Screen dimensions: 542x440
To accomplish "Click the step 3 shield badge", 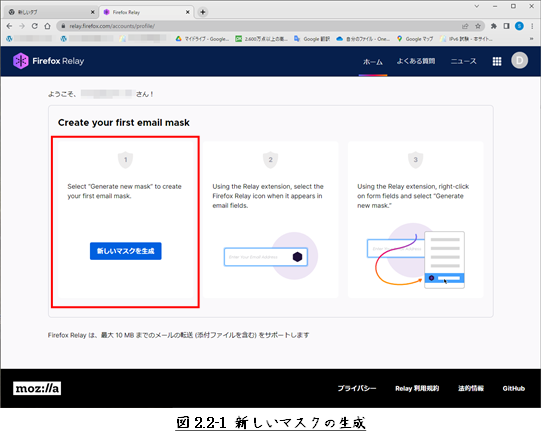I will click(x=415, y=160).
